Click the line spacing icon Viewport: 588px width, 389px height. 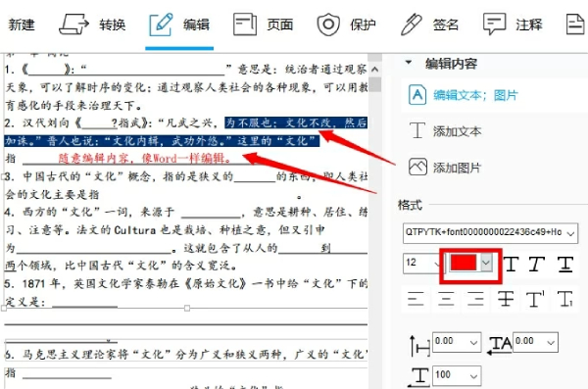[419, 345]
